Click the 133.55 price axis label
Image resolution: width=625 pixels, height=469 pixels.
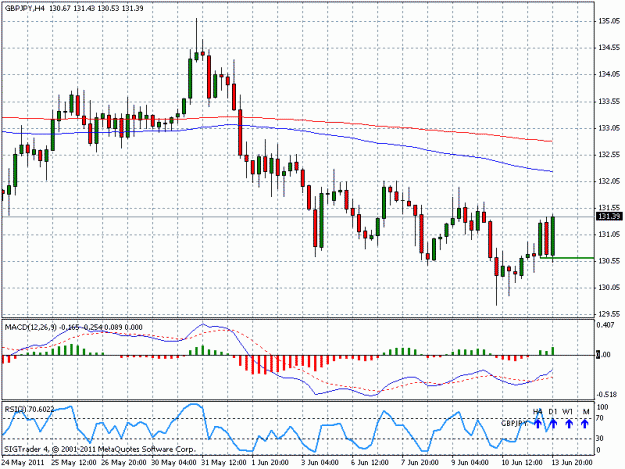pos(609,102)
